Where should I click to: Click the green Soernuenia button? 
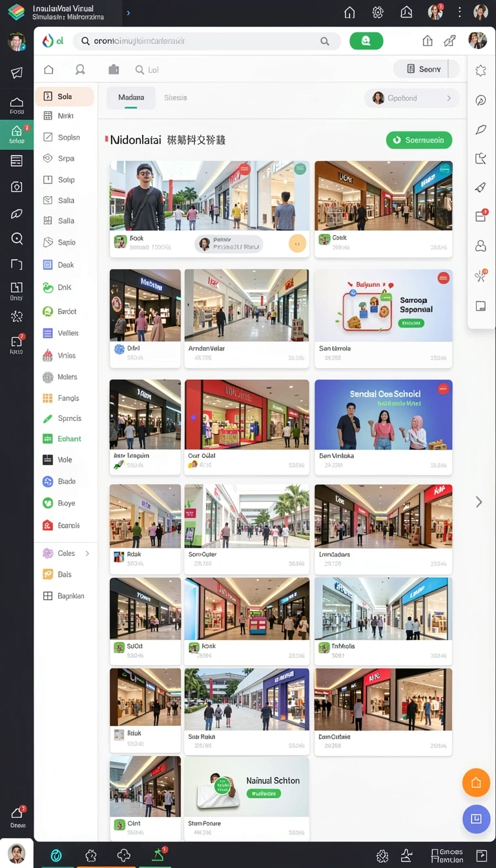tap(418, 139)
